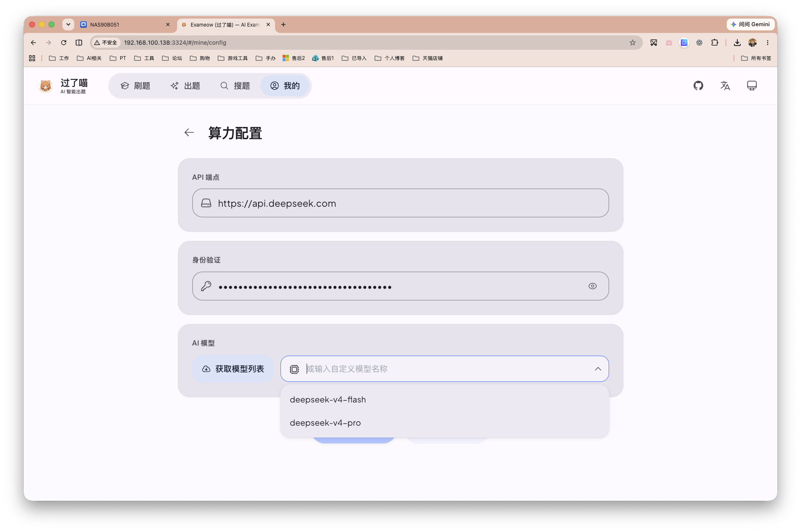Screen dimensions: 801x532
Task: Select deepseek-v4-flash from the list
Action: pyautogui.click(x=445, y=400)
